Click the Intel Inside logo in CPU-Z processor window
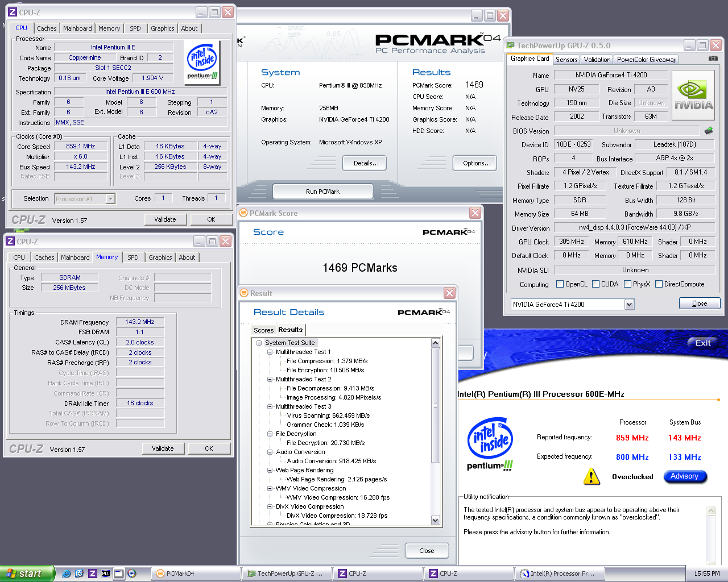 coord(202,63)
